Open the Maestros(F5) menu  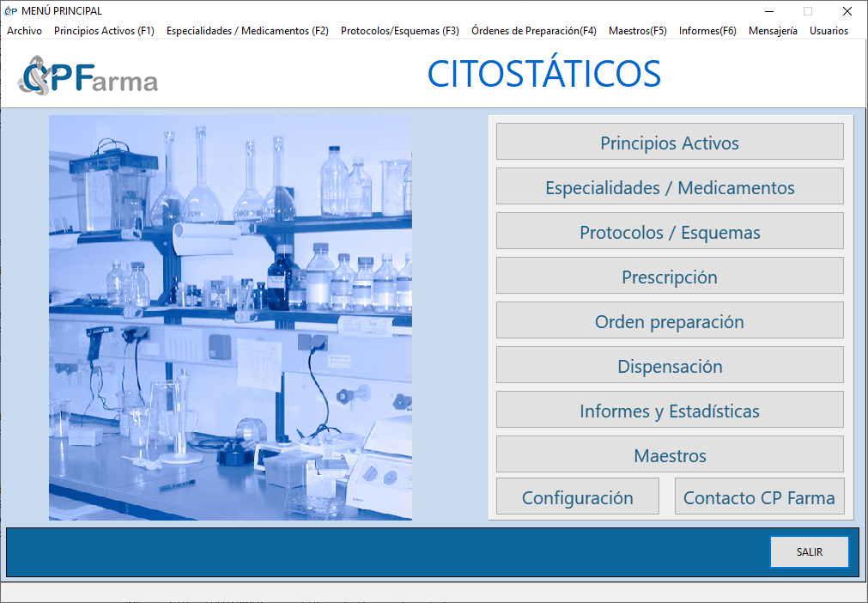pyautogui.click(x=637, y=31)
